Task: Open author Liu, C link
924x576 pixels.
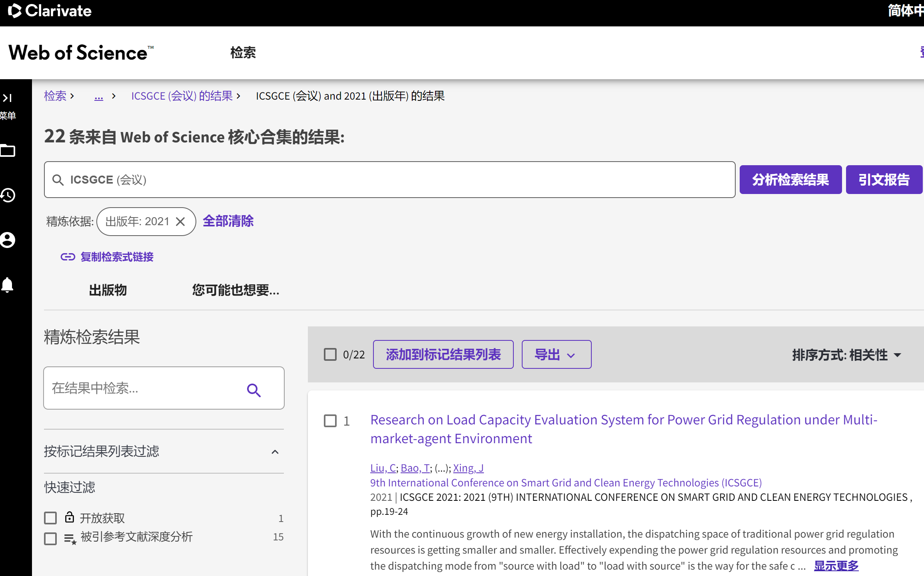Action: coord(383,468)
